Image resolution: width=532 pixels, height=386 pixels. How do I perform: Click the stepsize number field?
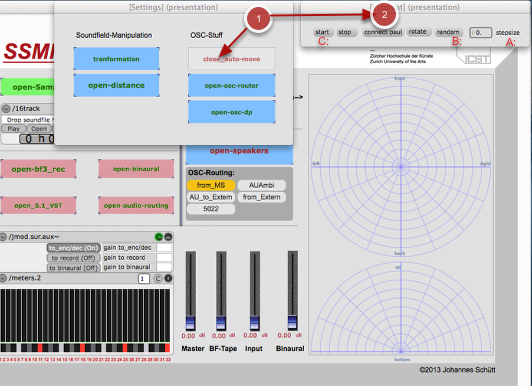click(x=481, y=33)
